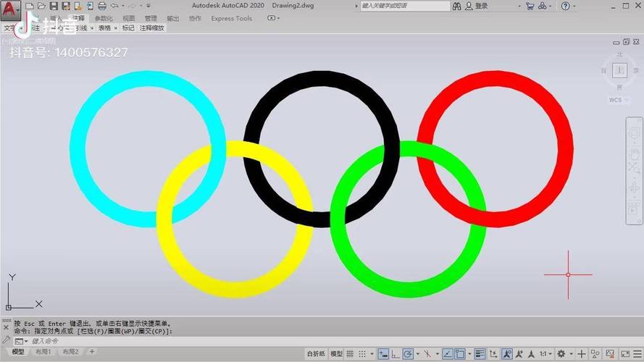This screenshot has width=644, height=362.
Task: Click the annotation monitor plus icon
Action: pyautogui.click(x=582, y=354)
